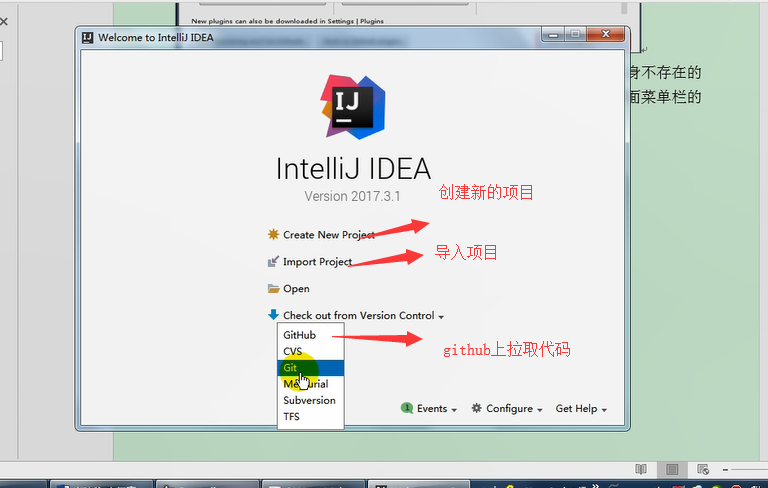This screenshot has width=768, height=488.
Task: Click the Word zoom out minus button
Action: tap(725, 469)
